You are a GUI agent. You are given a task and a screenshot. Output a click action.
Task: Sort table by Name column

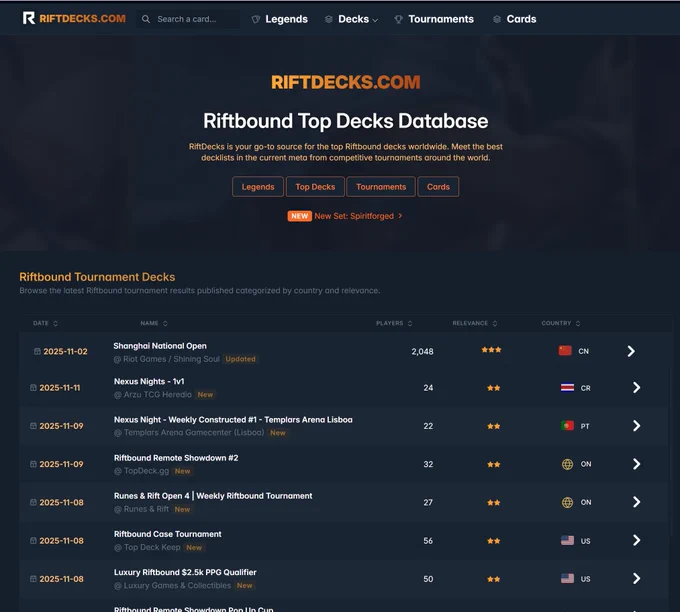tap(154, 323)
